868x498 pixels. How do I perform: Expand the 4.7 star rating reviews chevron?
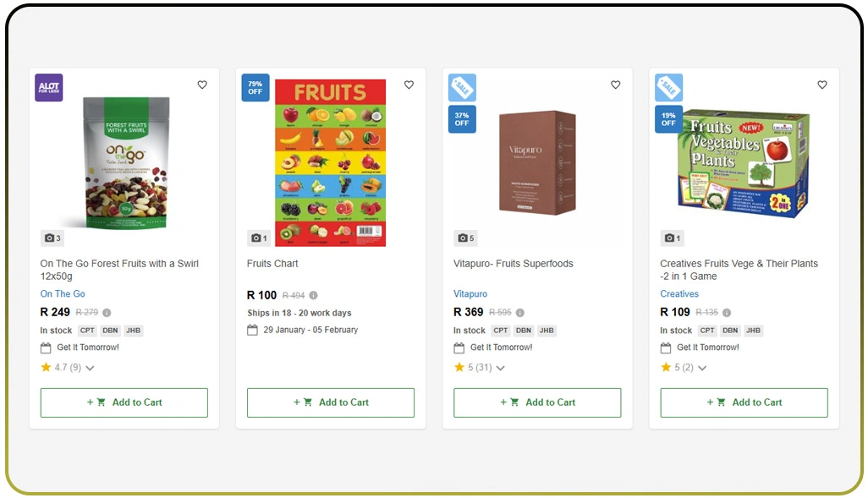pyautogui.click(x=89, y=367)
